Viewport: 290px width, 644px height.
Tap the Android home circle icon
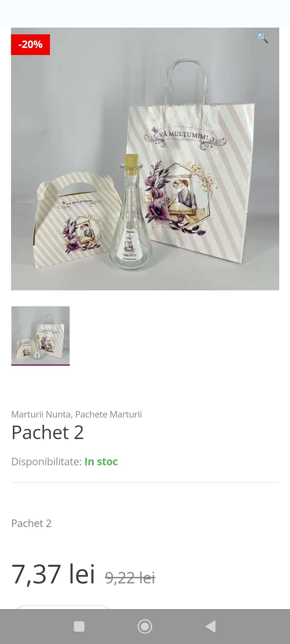coord(145,627)
